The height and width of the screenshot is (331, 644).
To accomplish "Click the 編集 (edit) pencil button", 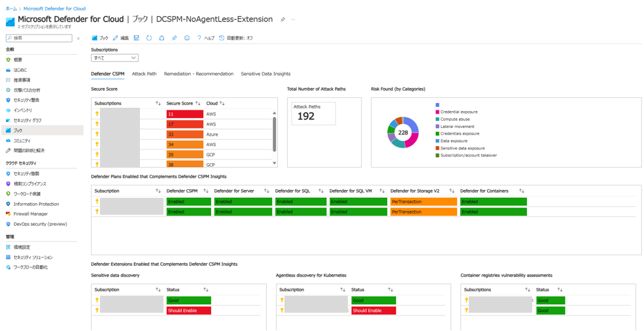I will coord(121,38).
